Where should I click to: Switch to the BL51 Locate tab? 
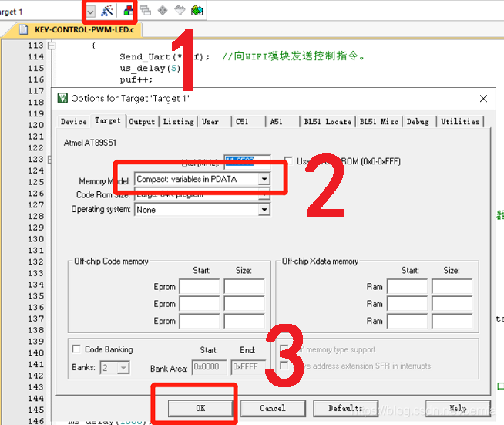tap(328, 122)
